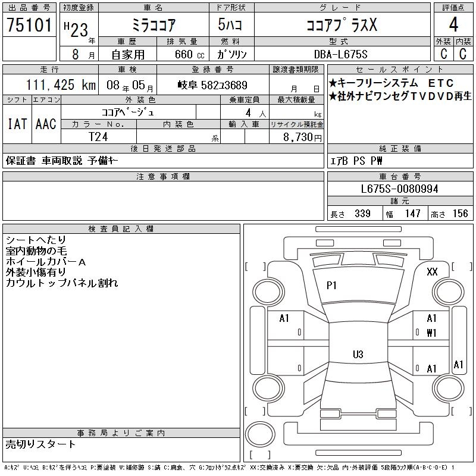
Task: Select the damage-code legend line at the bottom
Action: pos(230,468)
